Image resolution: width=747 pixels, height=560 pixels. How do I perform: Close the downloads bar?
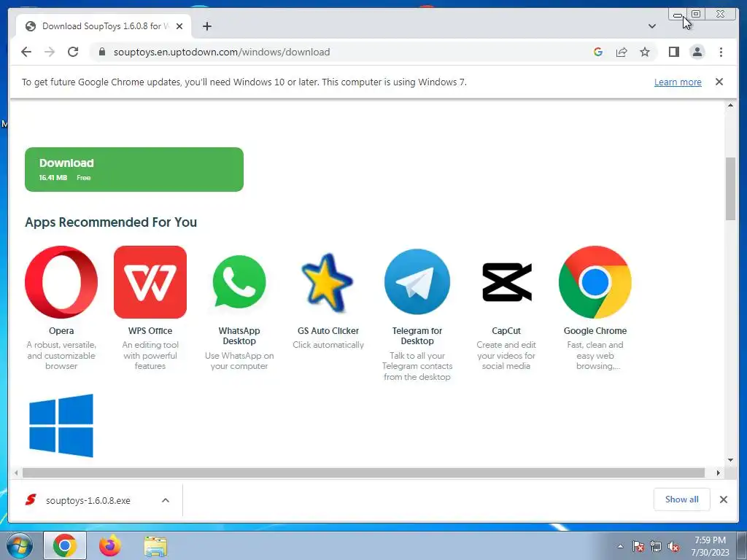pyautogui.click(x=723, y=499)
